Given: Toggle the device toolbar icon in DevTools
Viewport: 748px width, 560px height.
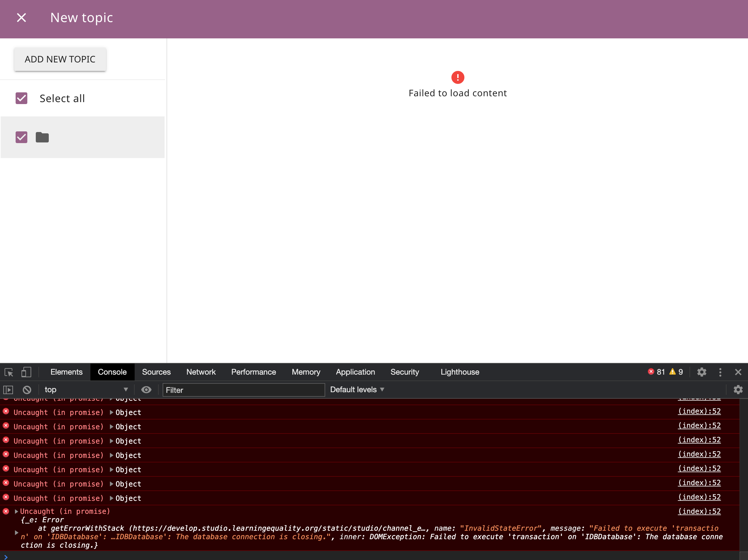Looking at the screenshot, I should (x=26, y=372).
